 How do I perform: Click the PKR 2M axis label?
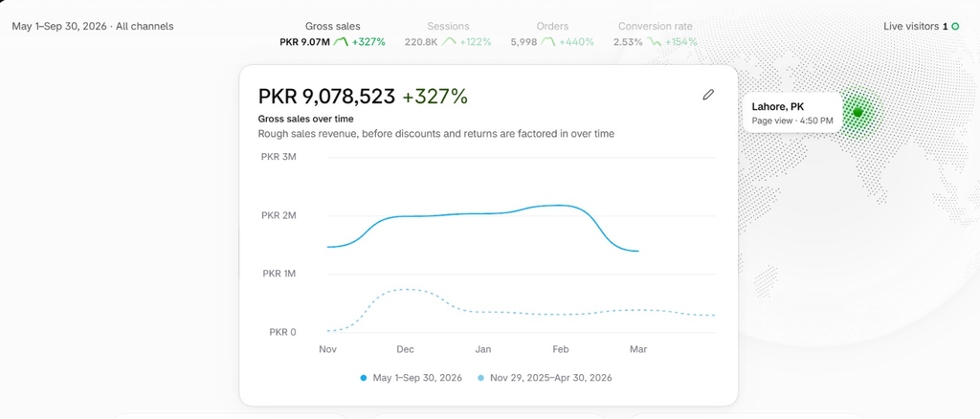tap(278, 215)
